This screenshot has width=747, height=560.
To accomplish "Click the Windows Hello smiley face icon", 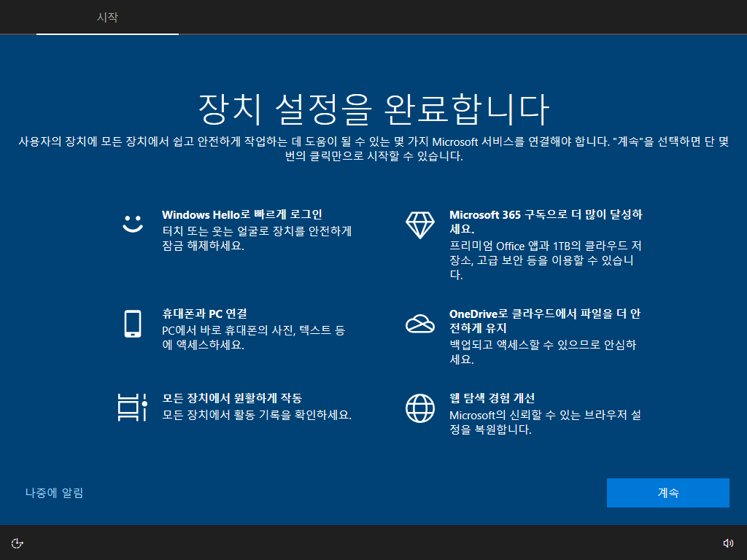I will (x=133, y=225).
